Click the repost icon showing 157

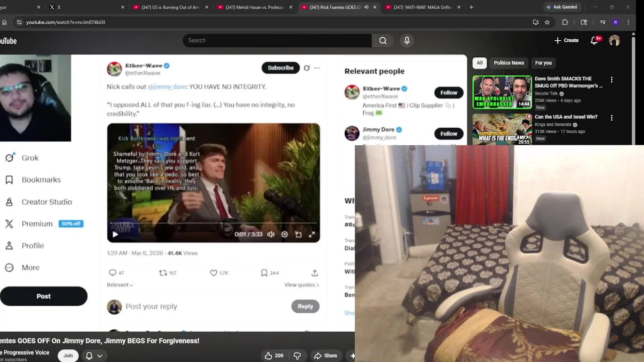tap(163, 273)
